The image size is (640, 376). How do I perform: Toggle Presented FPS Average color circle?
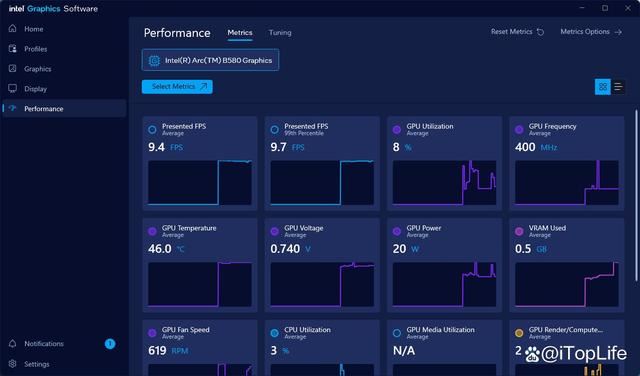[152, 130]
